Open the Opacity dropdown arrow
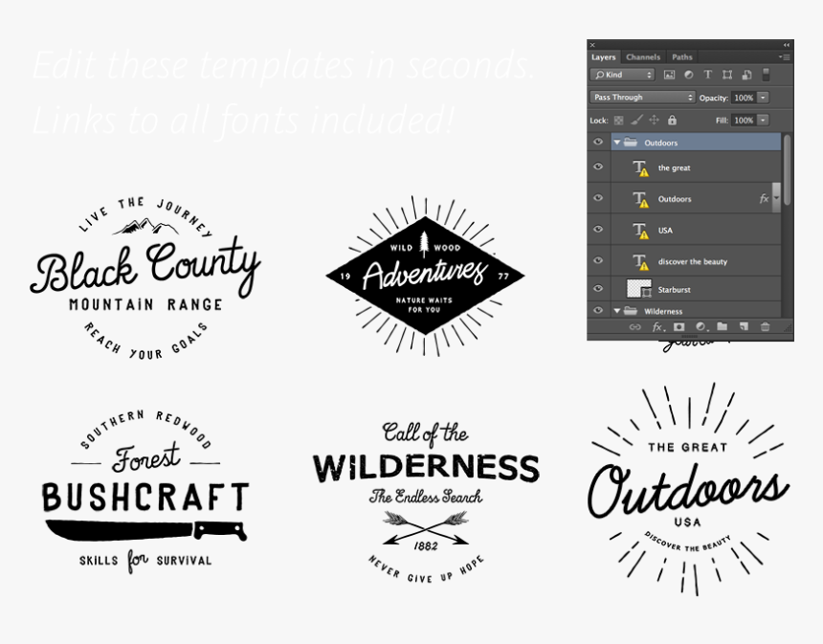823x644 pixels. click(763, 97)
